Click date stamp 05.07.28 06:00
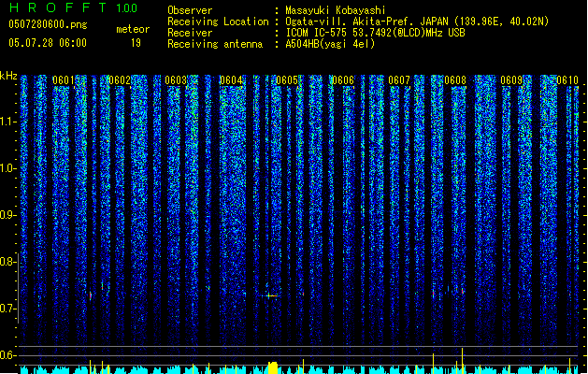The image size is (588, 374). [x=48, y=43]
